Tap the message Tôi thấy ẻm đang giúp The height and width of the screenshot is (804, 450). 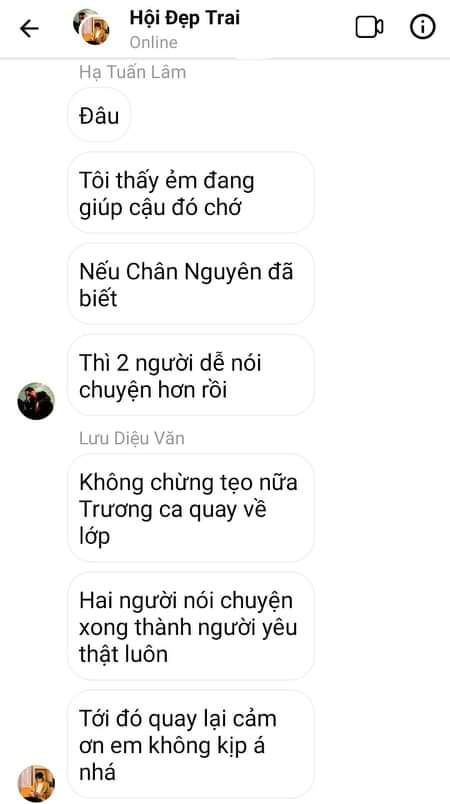point(191,194)
